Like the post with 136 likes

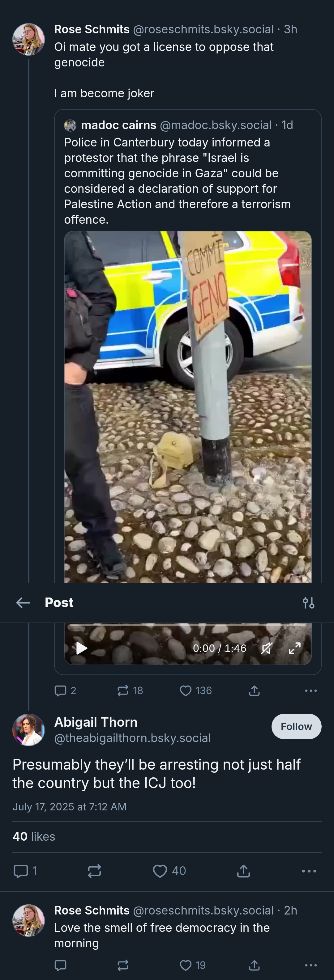click(x=195, y=691)
